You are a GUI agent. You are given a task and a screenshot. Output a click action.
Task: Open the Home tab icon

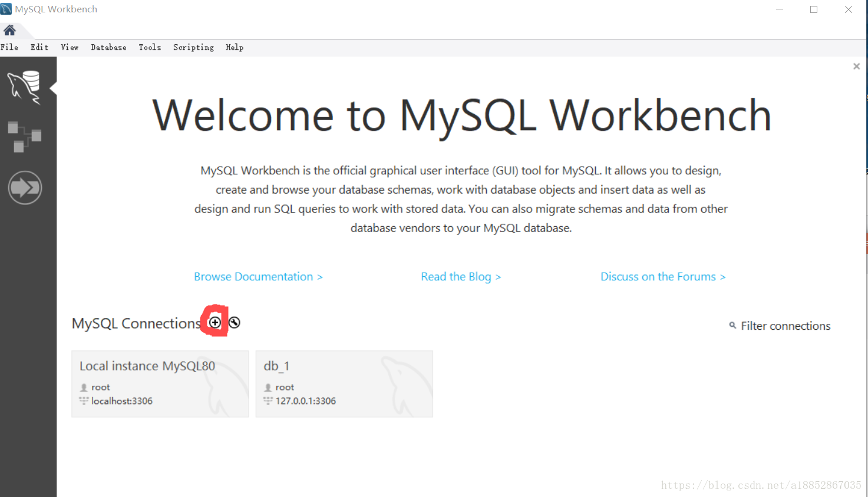tap(9, 30)
